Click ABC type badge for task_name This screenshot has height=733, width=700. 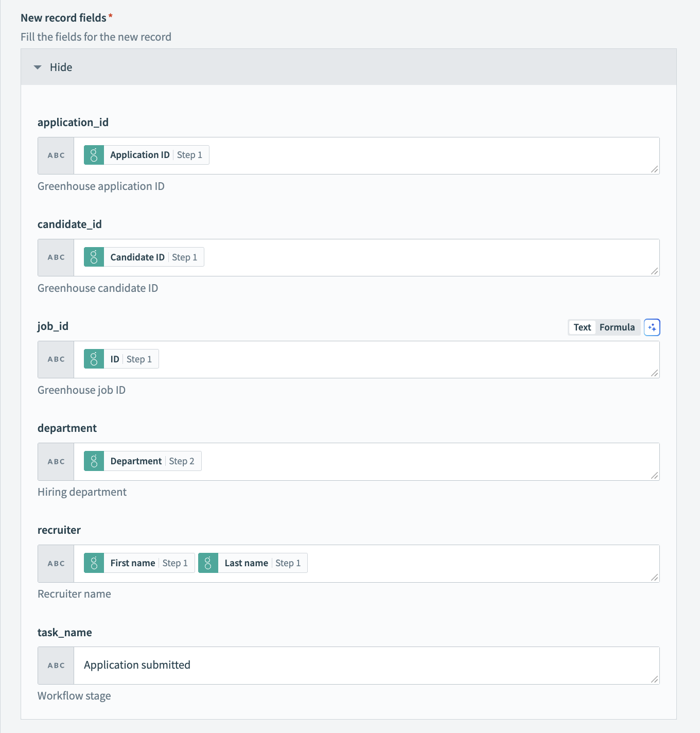click(x=56, y=666)
